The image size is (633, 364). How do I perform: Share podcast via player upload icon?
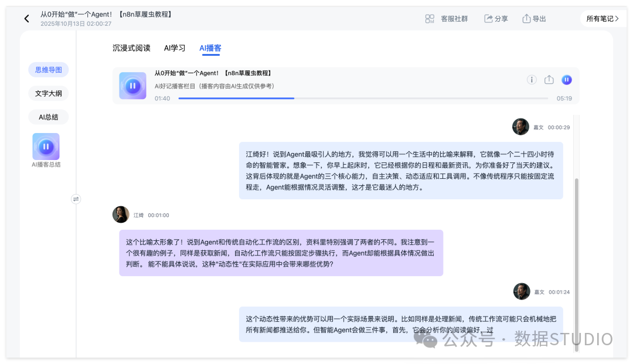pyautogui.click(x=549, y=80)
